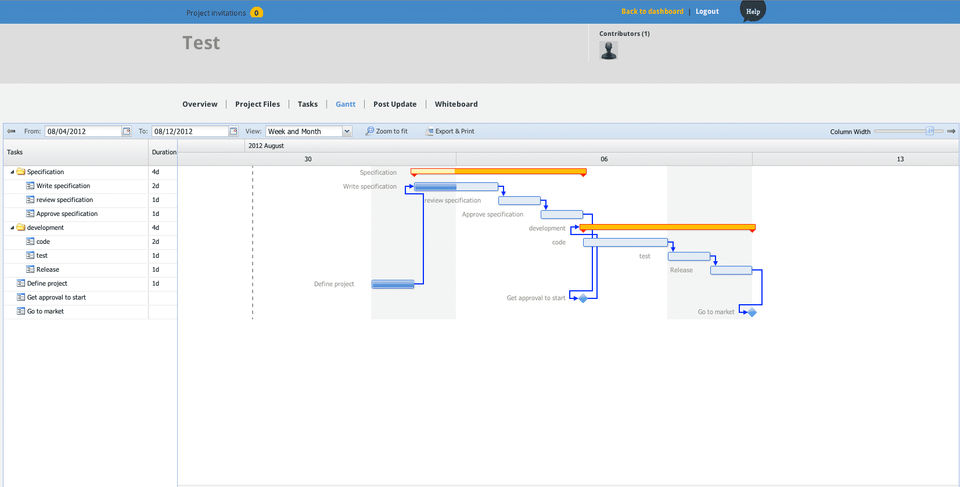Click the 4d duration of development
This screenshot has width=960, height=487.
pyautogui.click(x=156, y=228)
